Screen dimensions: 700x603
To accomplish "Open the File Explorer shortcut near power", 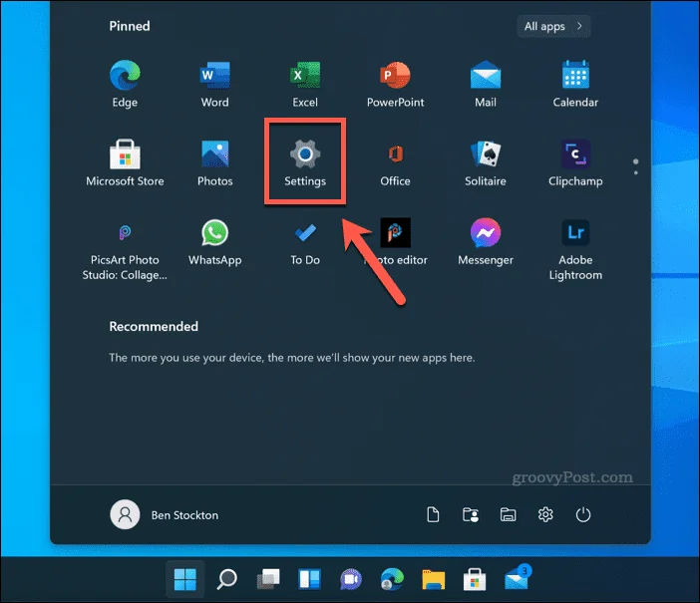I will (x=508, y=514).
